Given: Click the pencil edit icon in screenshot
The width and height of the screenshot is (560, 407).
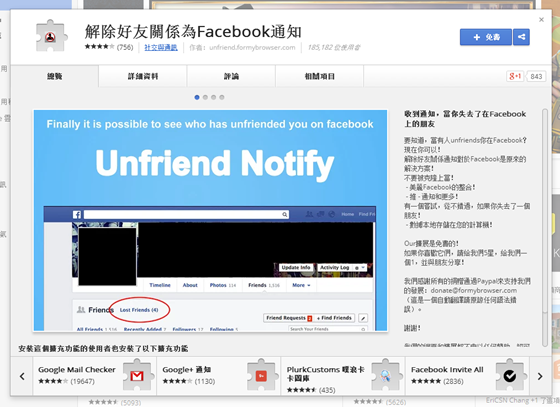Looking at the screenshot, I should coord(363,318).
